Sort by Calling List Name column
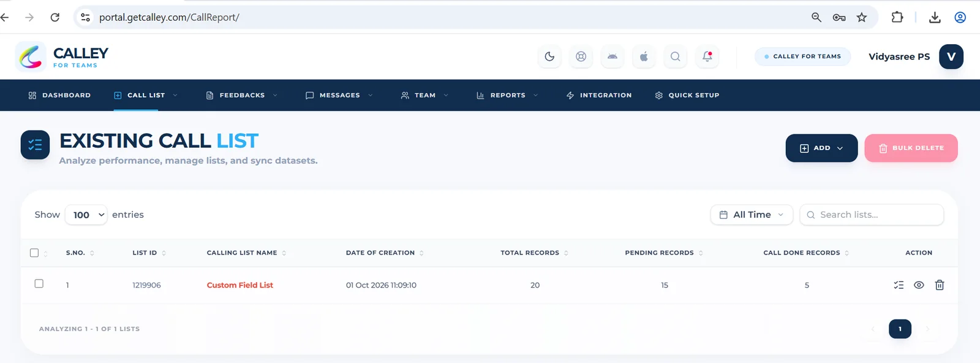The height and width of the screenshot is (363, 980). (246, 253)
